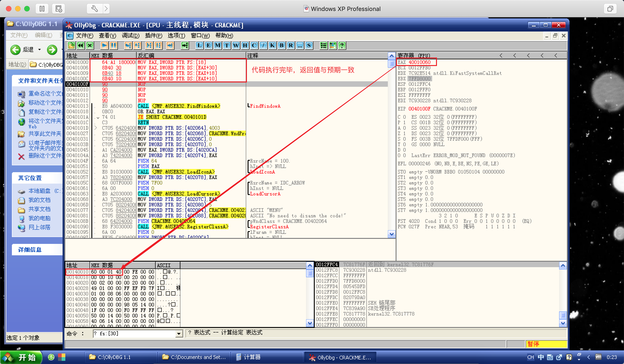Pause execution with the pause icon
624x364 pixels.
click(x=114, y=45)
